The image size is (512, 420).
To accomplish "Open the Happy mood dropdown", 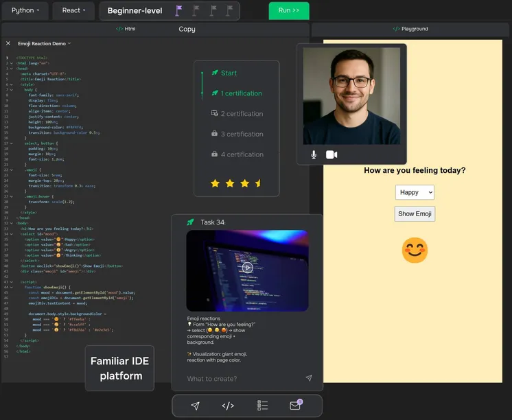I will click(415, 192).
